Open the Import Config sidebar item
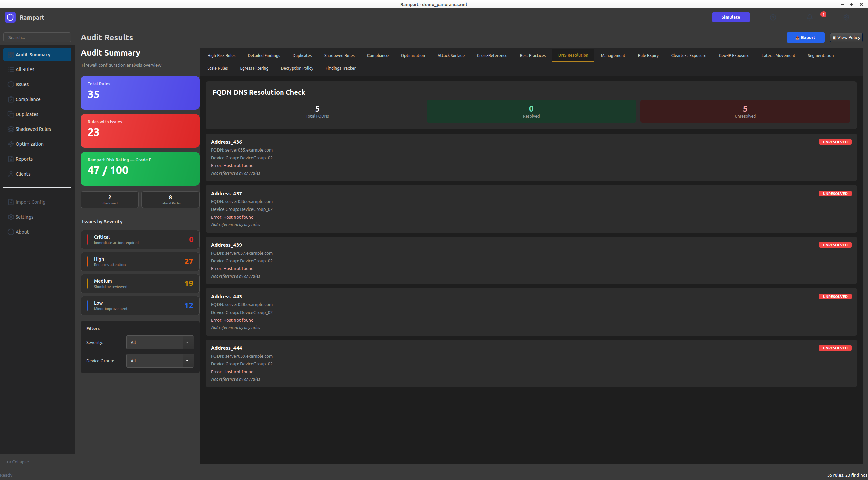Viewport: 868px width, 480px height. [31, 202]
